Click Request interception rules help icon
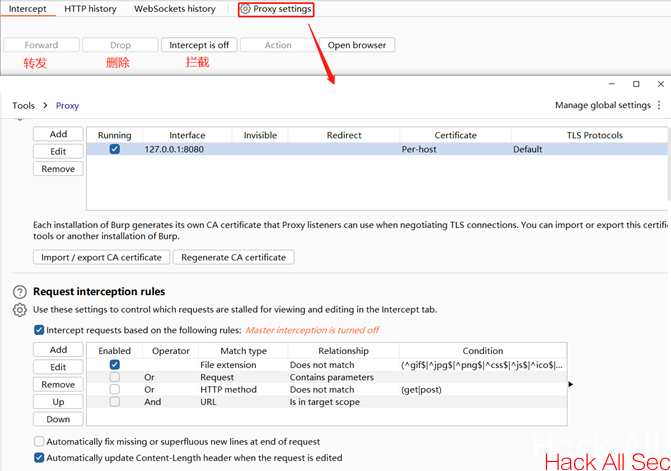 tap(20, 292)
